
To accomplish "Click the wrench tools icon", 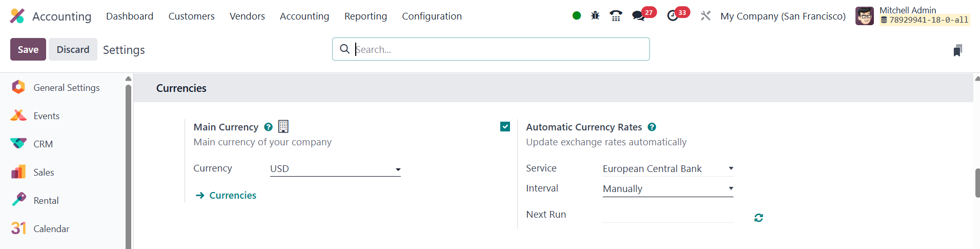I will [705, 16].
